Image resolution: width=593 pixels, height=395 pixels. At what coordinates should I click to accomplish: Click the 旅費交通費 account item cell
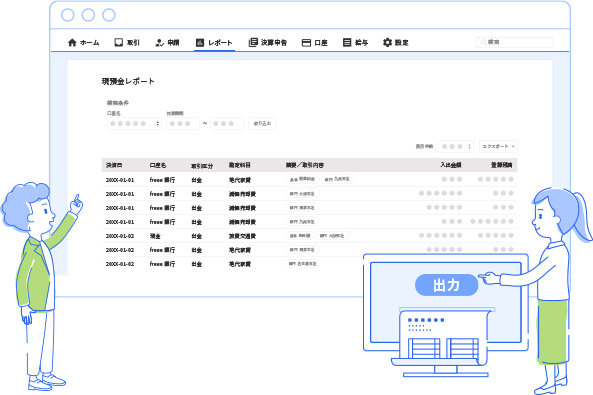tap(242, 236)
